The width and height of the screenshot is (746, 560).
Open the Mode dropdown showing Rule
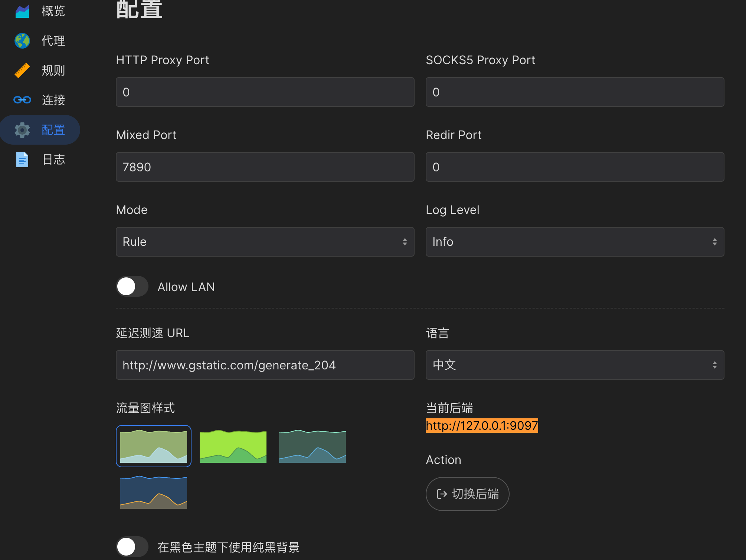265,242
